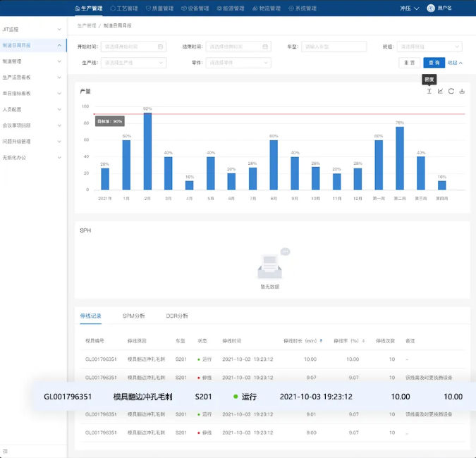
Task: Click the line chart icon in 产量 panel
Action: pos(440,91)
